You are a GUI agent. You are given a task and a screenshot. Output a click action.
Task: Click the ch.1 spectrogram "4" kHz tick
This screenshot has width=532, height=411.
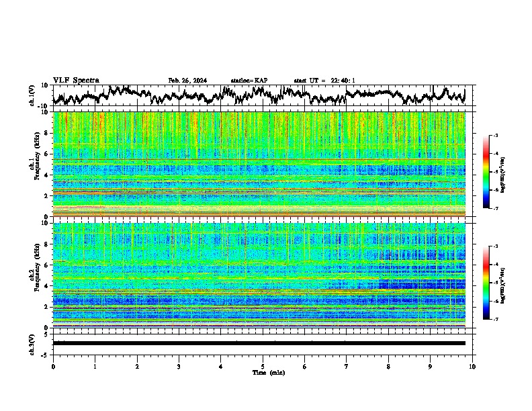pos(46,175)
